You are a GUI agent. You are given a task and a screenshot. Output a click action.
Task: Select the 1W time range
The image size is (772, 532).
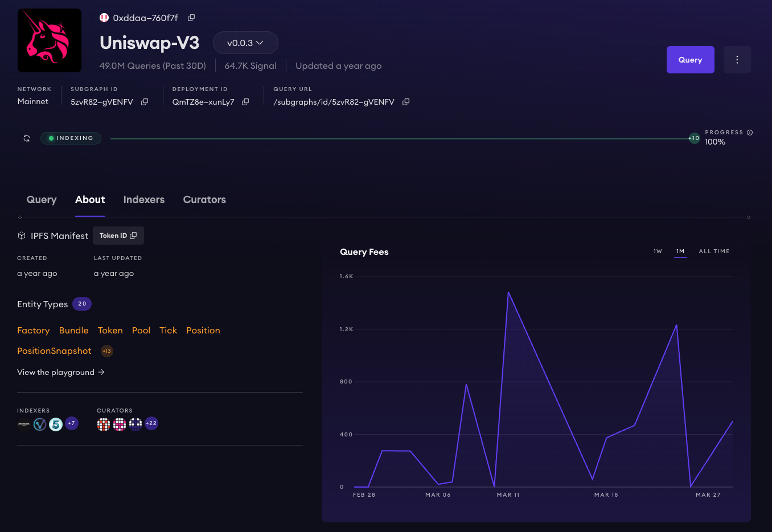coord(658,251)
